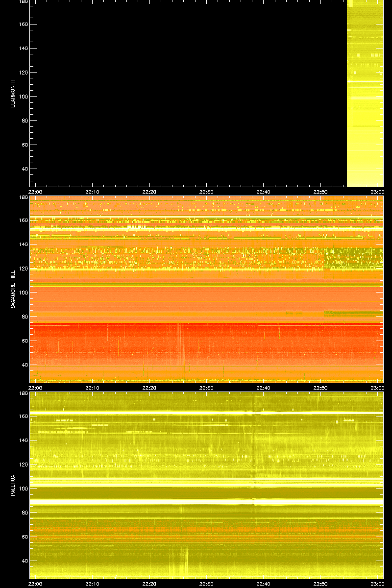Click the 140 frequency label on Learmonth axis
This screenshot has width=392, height=588.
click(23, 48)
